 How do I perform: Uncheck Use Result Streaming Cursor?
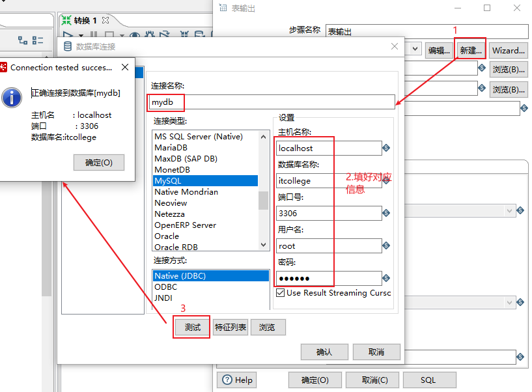click(x=281, y=292)
